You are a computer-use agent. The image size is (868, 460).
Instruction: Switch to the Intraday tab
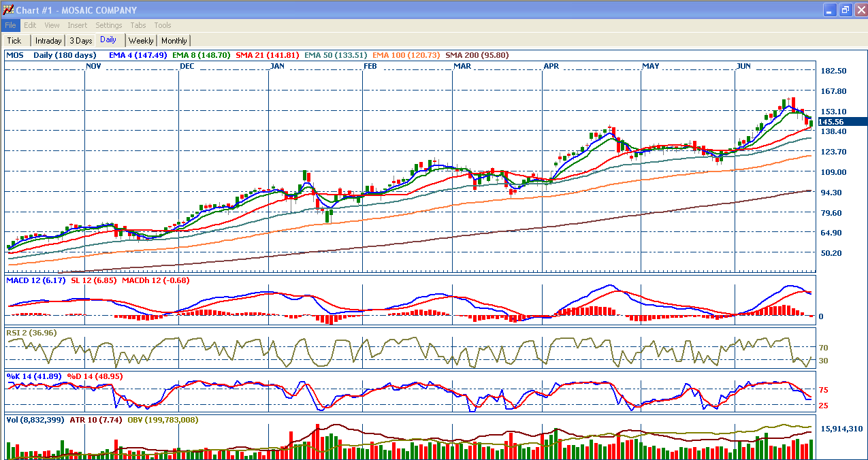coord(48,41)
